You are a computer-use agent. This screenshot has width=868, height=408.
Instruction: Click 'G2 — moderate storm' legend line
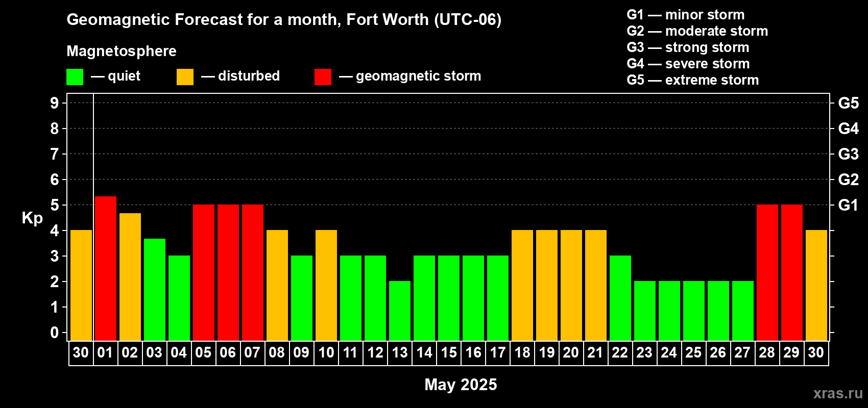pos(697,31)
